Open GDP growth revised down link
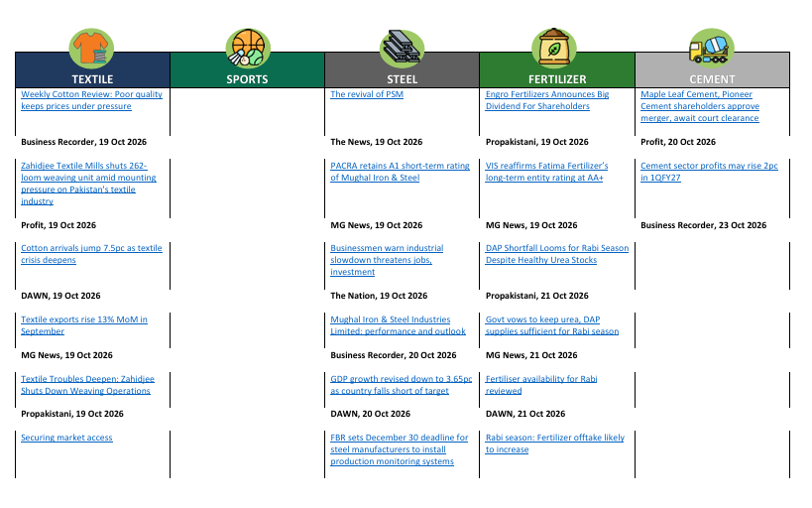 402,385
